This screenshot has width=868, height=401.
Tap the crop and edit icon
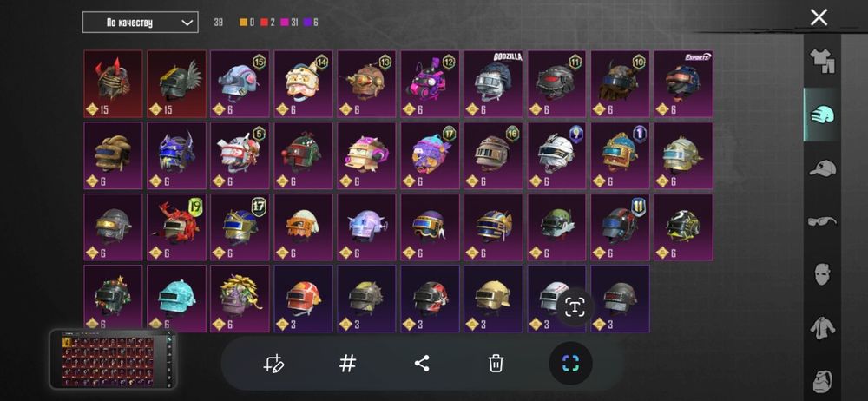tap(273, 364)
